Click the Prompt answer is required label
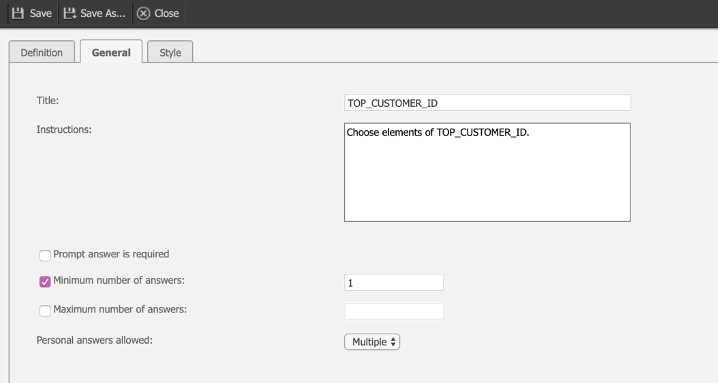 (x=111, y=254)
